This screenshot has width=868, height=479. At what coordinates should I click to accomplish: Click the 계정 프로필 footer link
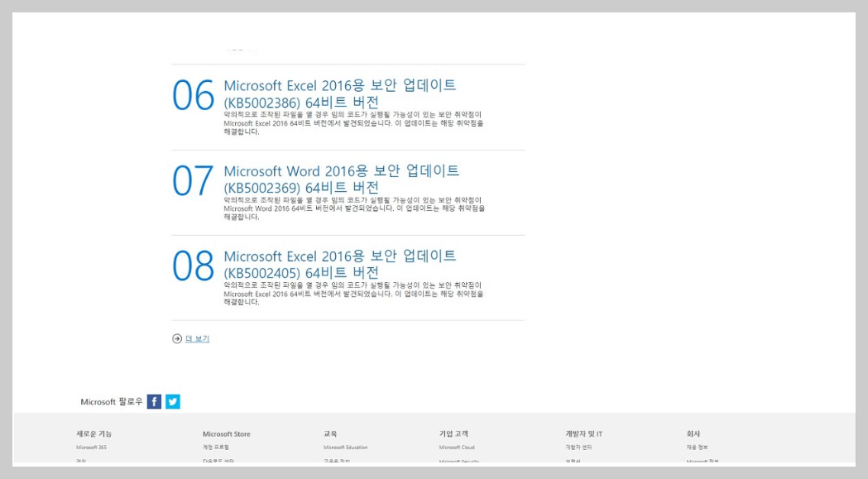point(216,448)
